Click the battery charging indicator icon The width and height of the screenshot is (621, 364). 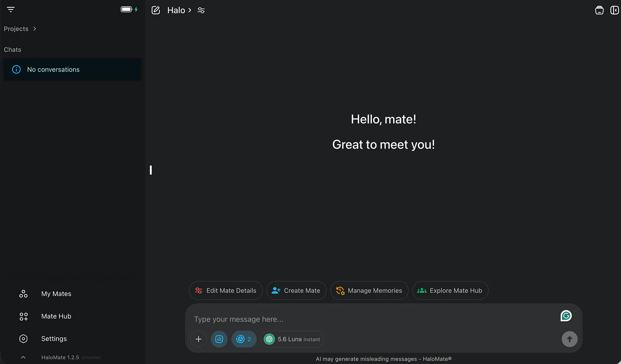point(129,9)
